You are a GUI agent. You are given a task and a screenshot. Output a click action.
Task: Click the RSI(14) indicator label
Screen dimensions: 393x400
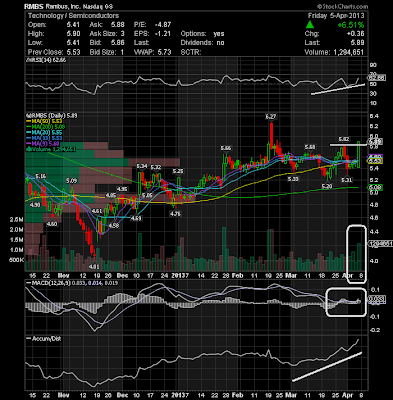coord(46,60)
